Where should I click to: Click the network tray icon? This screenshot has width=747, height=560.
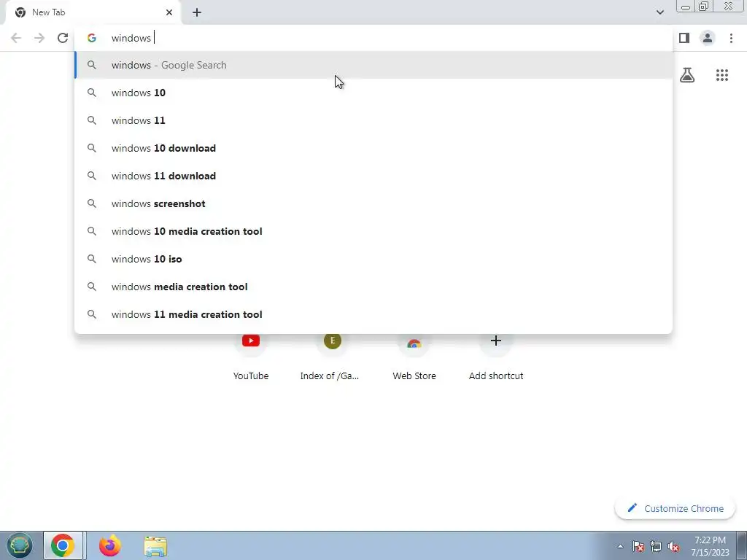point(656,546)
